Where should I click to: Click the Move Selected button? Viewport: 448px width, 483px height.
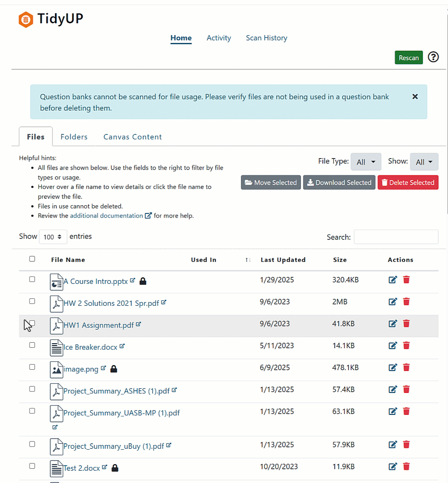tap(271, 182)
